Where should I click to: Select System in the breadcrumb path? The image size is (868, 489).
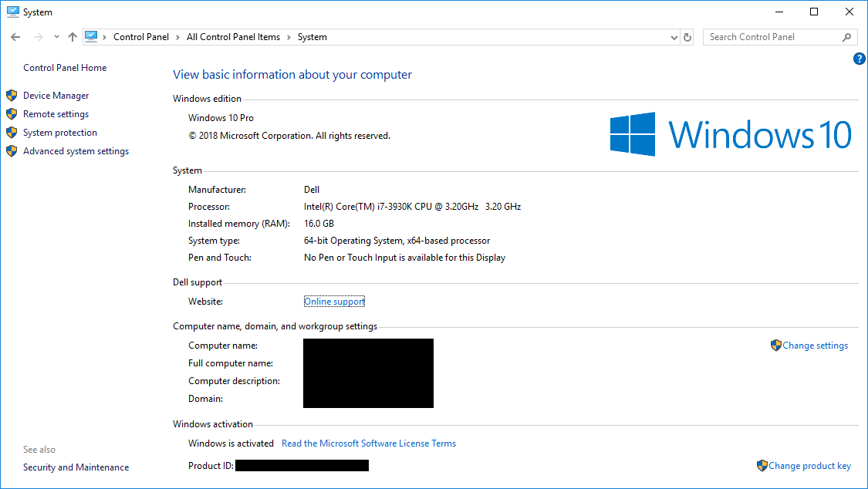[x=312, y=37]
